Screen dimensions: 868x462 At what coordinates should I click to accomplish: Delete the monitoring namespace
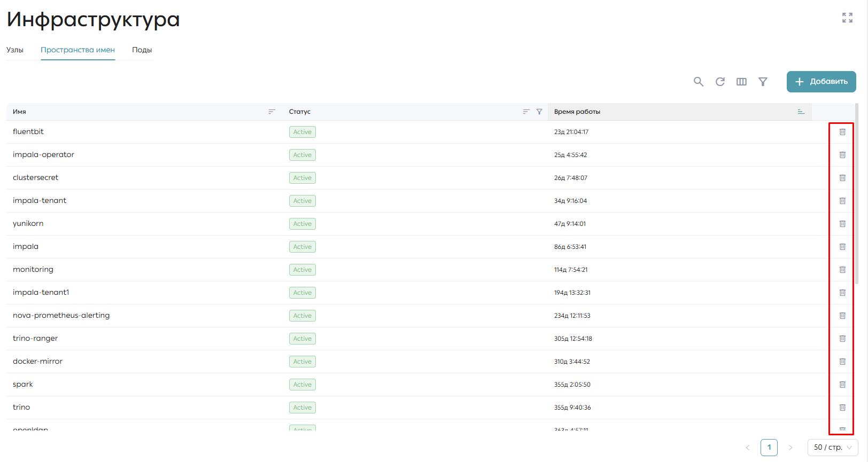point(842,270)
